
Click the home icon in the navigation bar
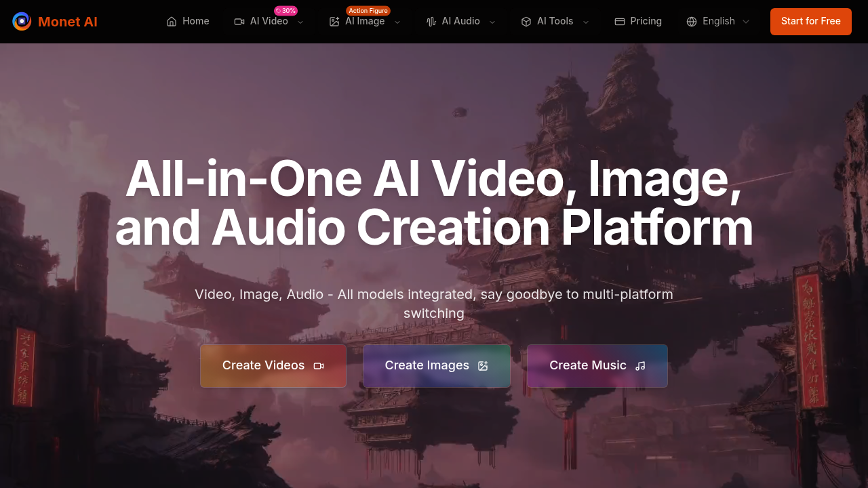[172, 21]
